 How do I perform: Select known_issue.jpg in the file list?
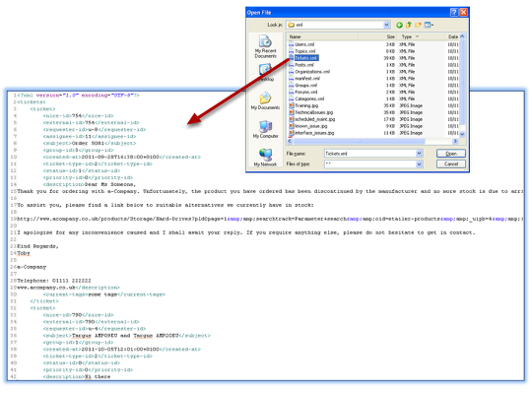pos(311,126)
